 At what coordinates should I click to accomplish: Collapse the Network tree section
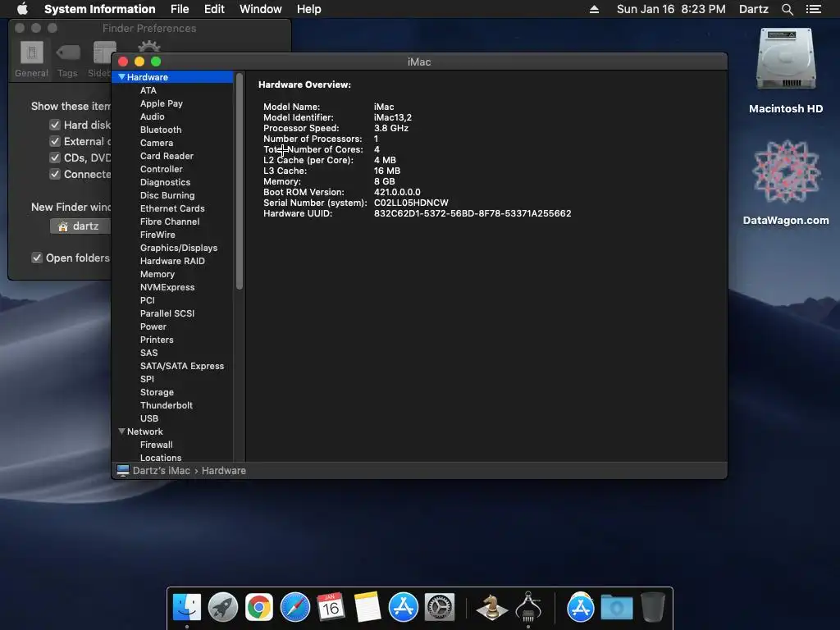click(121, 431)
